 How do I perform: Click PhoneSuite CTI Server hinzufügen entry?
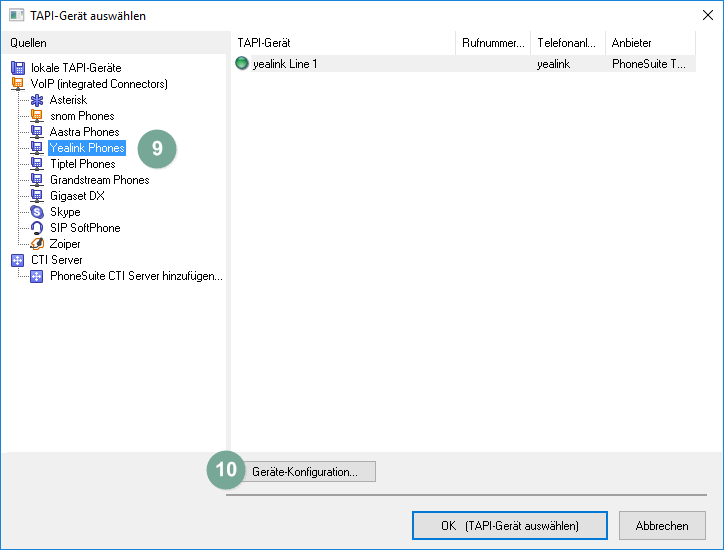(x=136, y=276)
